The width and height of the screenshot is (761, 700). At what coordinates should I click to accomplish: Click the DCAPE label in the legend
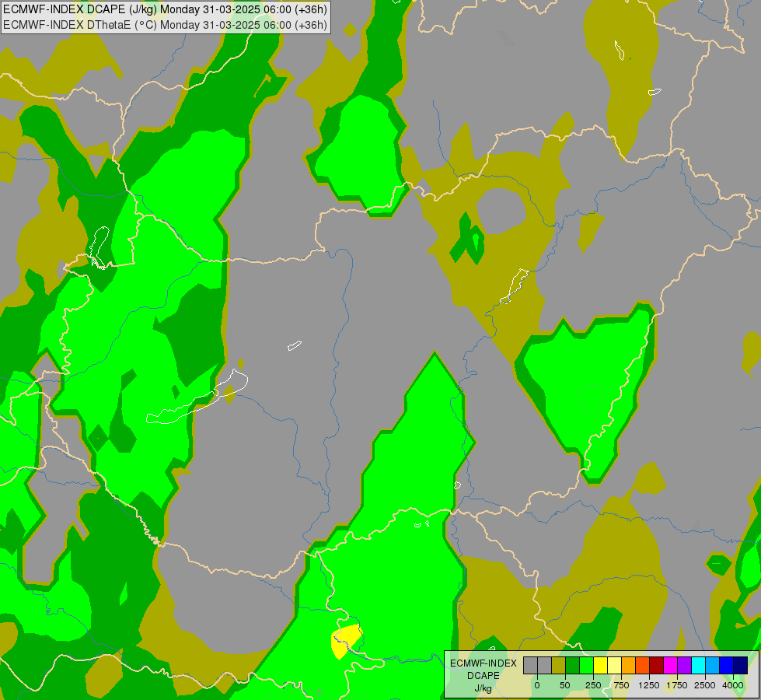[x=483, y=676]
